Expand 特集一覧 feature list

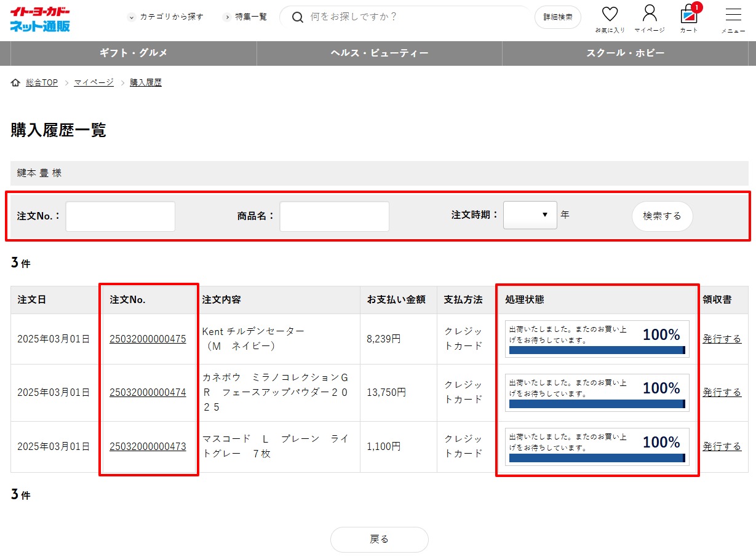coord(245,17)
